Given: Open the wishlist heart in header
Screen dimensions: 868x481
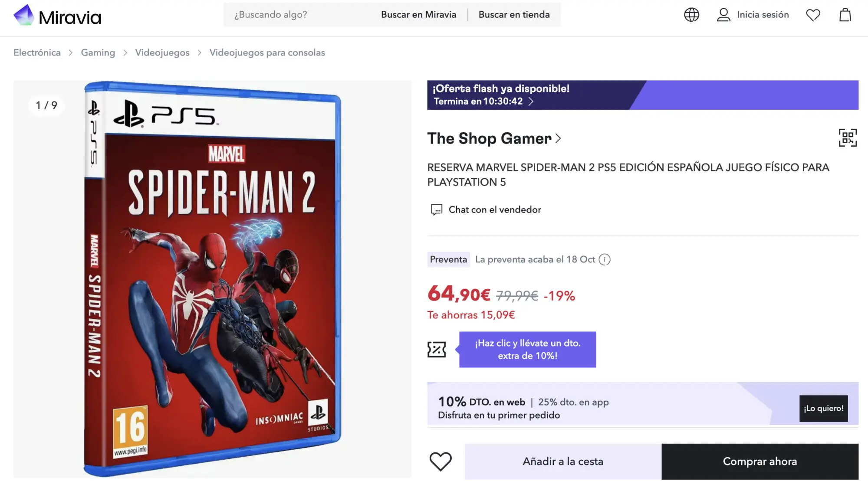Looking at the screenshot, I should [x=813, y=15].
